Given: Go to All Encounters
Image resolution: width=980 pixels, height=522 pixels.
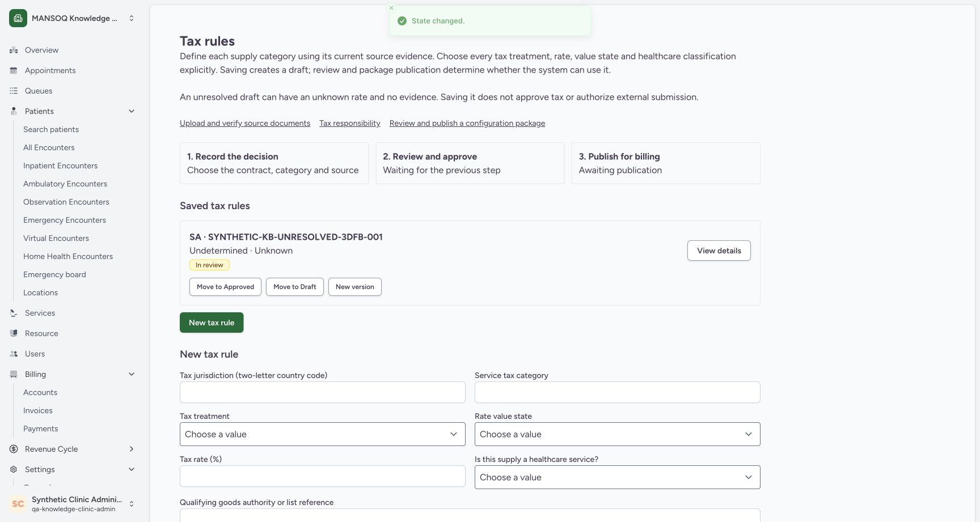Looking at the screenshot, I should pos(49,147).
